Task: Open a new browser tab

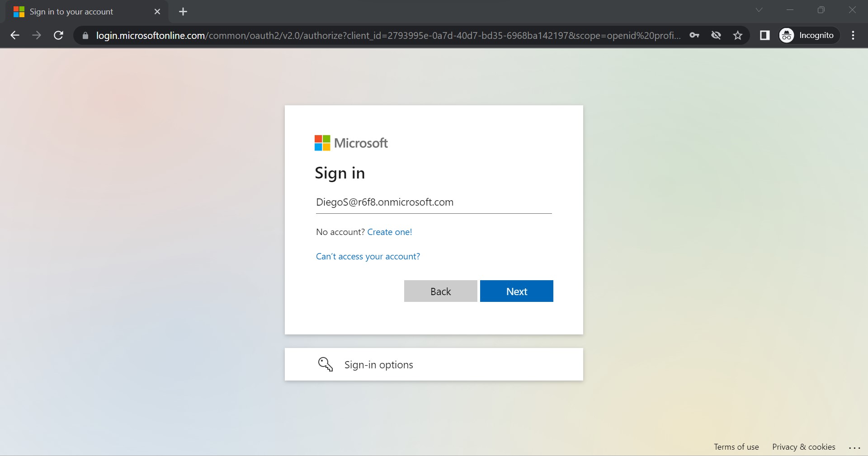Action: (183, 12)
